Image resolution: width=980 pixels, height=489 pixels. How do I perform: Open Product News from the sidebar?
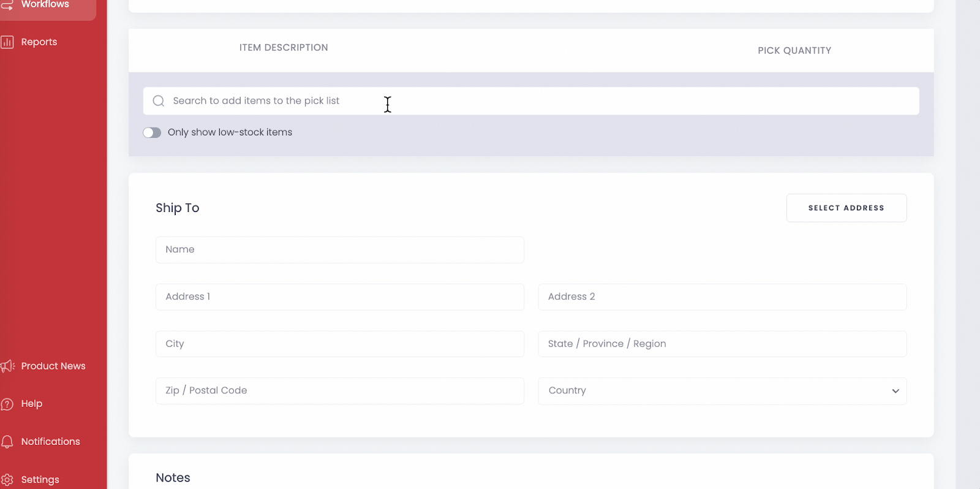(x=53, y=366)
